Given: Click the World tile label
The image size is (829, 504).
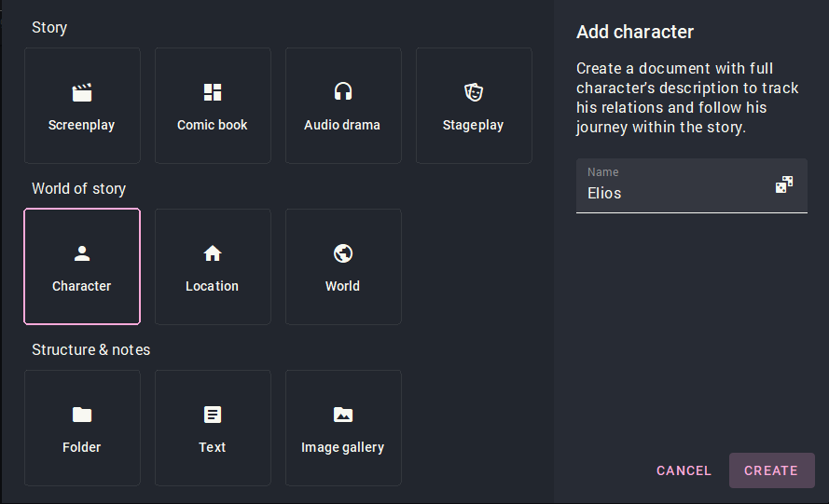Looking at the screenshot, I should [342, 286].
